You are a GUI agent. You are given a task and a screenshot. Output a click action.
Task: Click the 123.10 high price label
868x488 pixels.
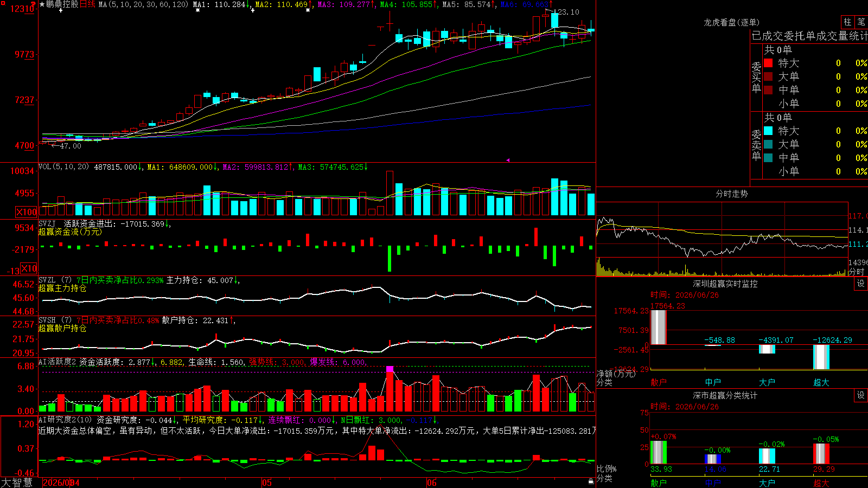pyautogui.click(x=566, y=12)
